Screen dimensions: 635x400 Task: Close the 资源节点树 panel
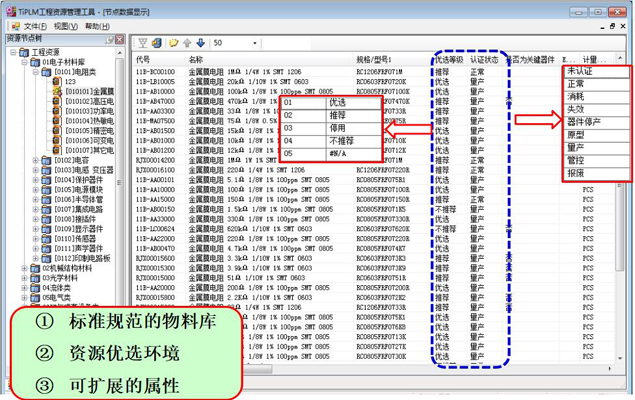point(121,39)
